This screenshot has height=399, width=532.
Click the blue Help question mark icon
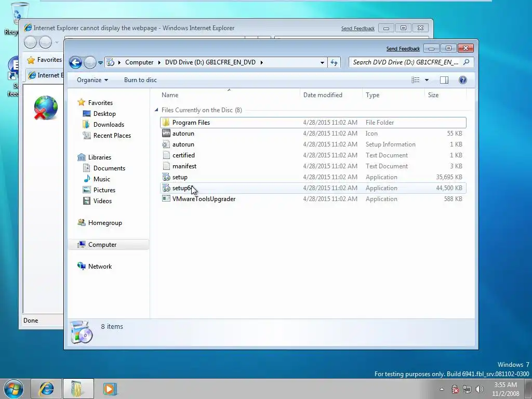coord(463,80)
